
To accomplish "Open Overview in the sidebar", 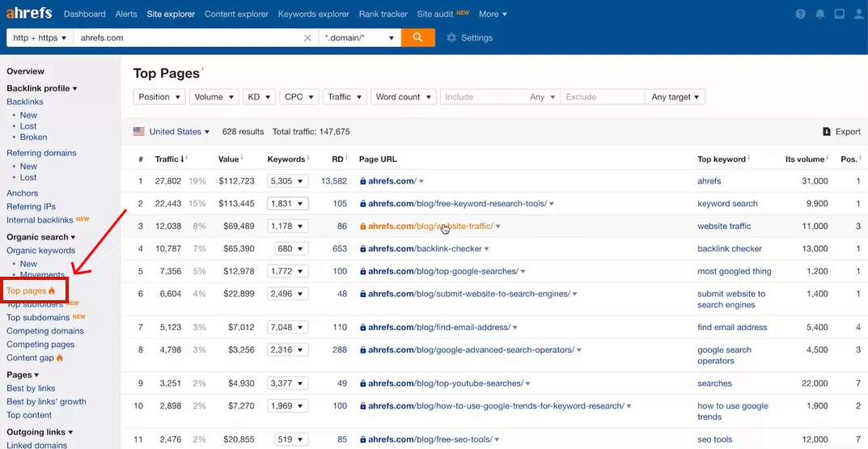I will (25, 71).
